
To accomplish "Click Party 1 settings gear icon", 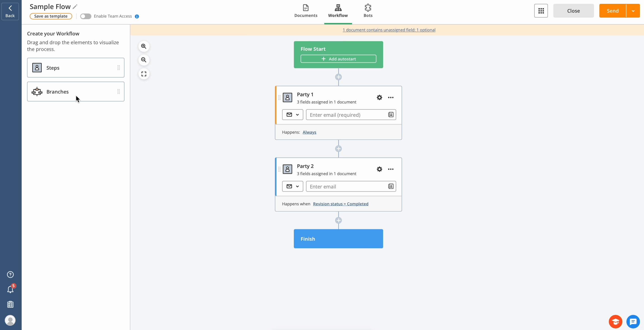I will click(378, 97).
